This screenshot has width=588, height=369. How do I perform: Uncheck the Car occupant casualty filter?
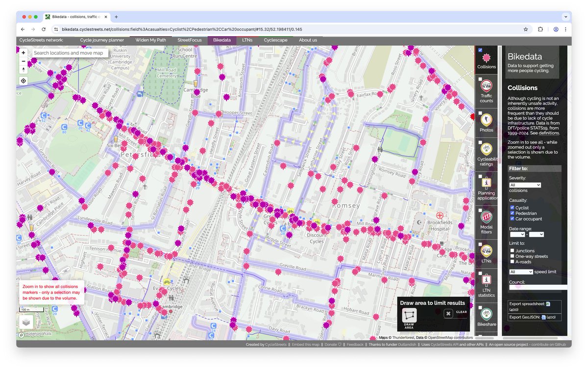(512, 219)
